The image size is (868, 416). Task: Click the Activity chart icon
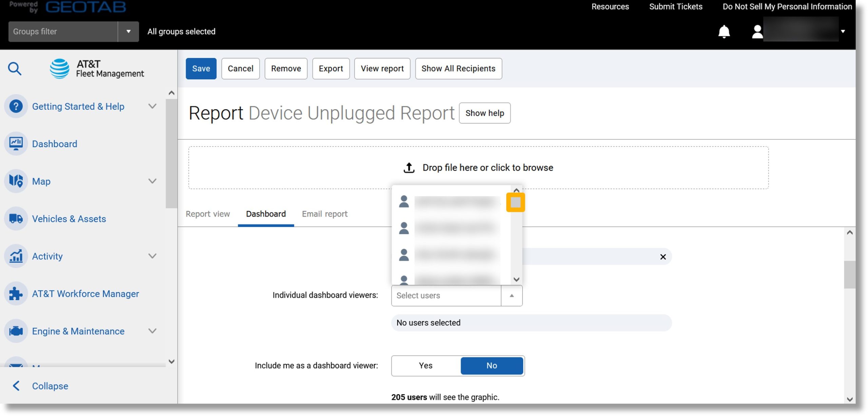point(16,256)
